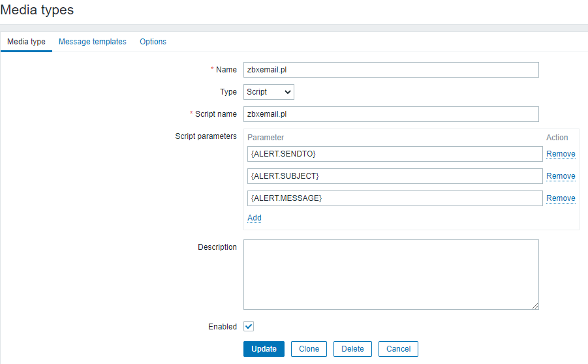Click the {ALERT.MESSAGE} parameter field

click(x=395, y=198)
